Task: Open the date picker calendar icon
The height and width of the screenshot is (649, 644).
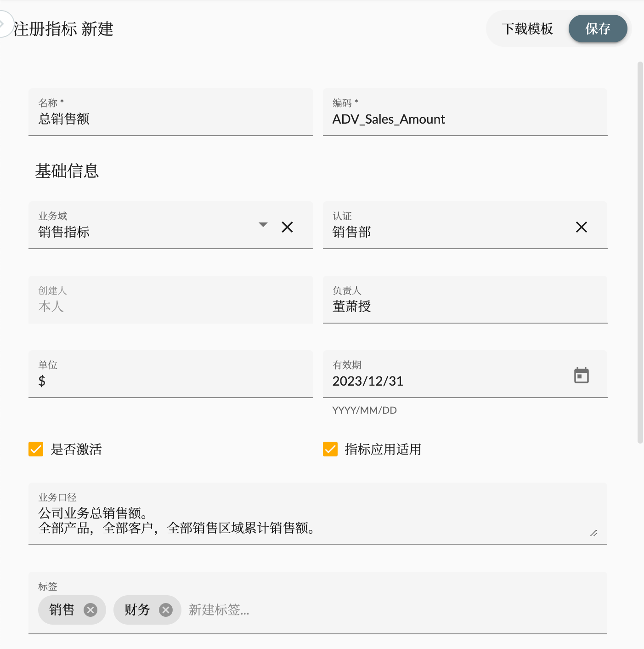Action: coord(582,375)
